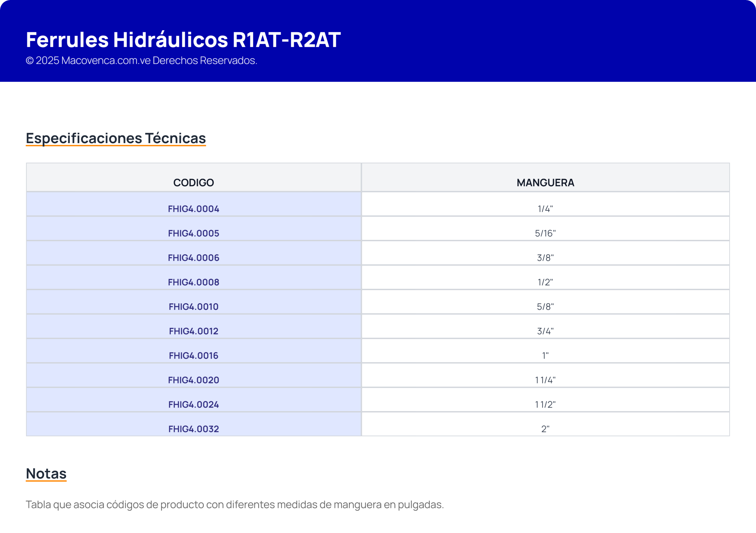756x533 pixels.
Task: Click the Macovenca.com.ve copyright text
Action: click(141, 61)
